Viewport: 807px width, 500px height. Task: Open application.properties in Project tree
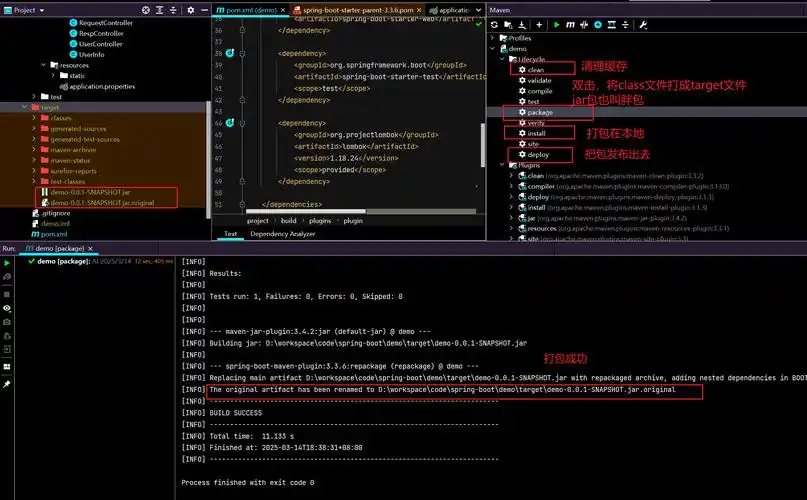pos(102,86)
